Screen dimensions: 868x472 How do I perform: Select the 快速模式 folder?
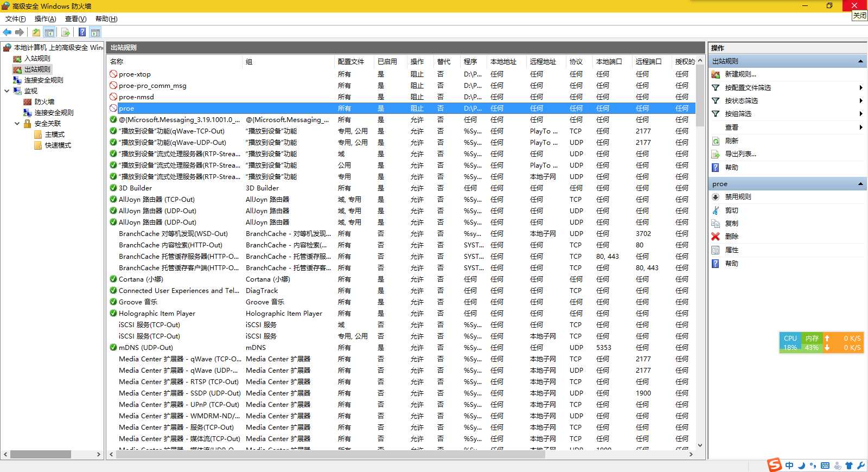[x=58, y=145]
